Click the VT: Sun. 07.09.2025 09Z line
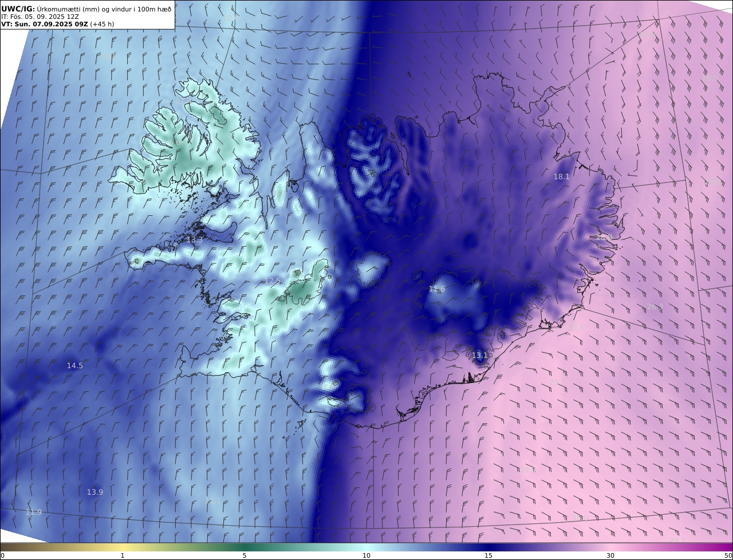The height and width of the screenshot is (560, 733). click(x=57, y=24)
